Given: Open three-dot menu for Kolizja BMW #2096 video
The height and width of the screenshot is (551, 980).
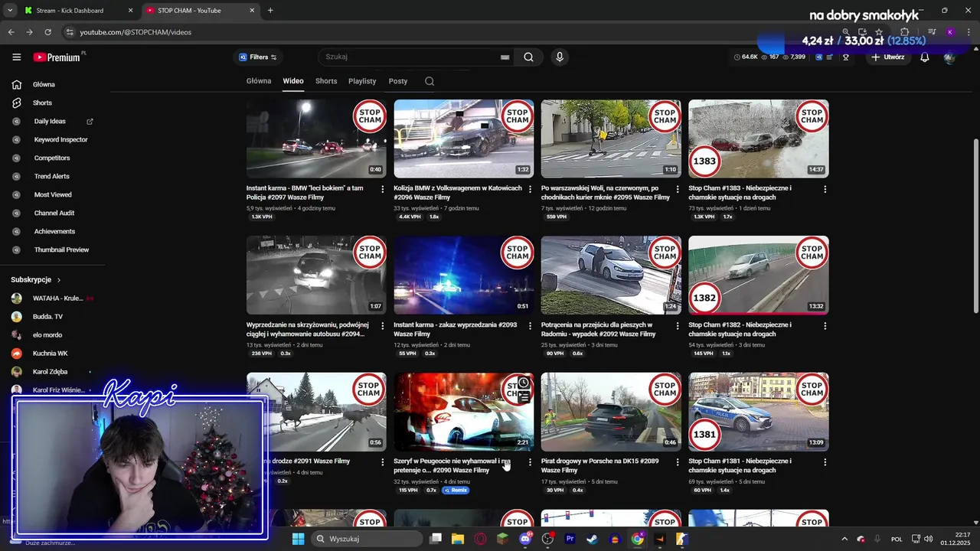Looking at the screenshot, I should pos(530,189).
